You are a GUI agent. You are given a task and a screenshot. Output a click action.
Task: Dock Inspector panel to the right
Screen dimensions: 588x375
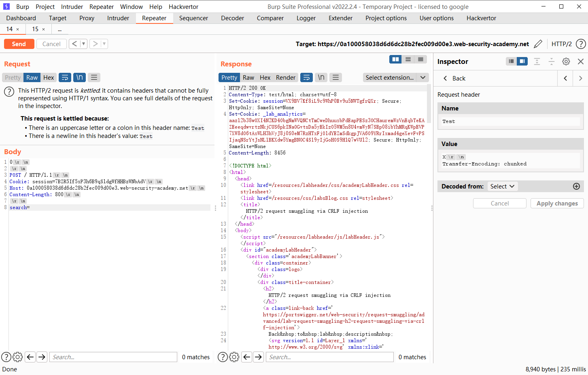coord(522,61)
